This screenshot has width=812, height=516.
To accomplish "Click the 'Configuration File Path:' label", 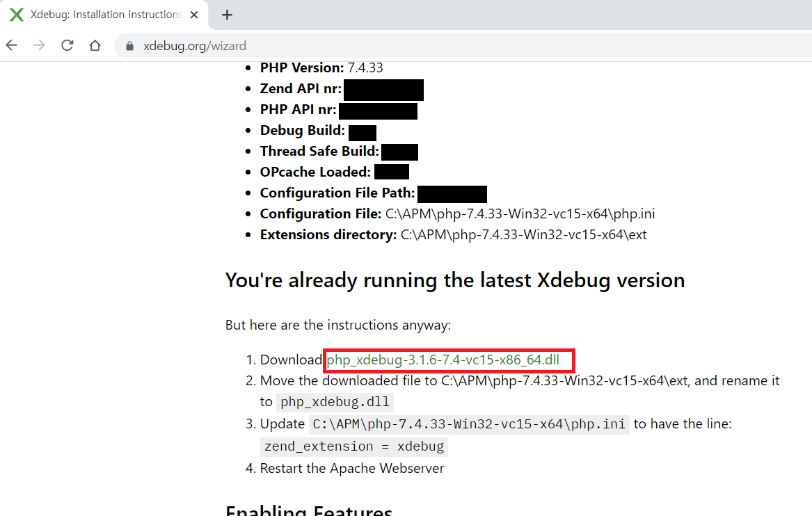I will (x=337, y=193).
